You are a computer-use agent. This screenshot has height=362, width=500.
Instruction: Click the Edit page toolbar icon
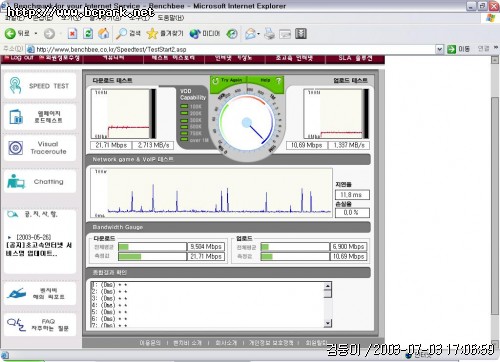click(x=285, y=34)
